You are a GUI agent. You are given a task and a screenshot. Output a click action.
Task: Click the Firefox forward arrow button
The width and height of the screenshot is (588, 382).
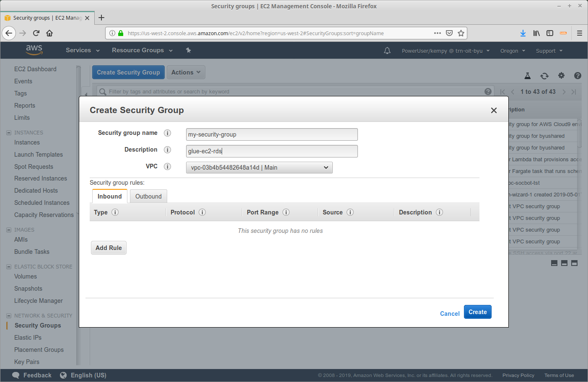(x=23, y=33)
